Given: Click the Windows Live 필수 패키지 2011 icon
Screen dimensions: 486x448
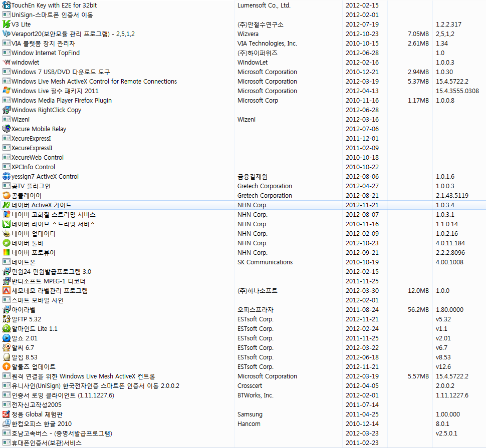Looking at the screenshot, I should [x=6, y=91].
